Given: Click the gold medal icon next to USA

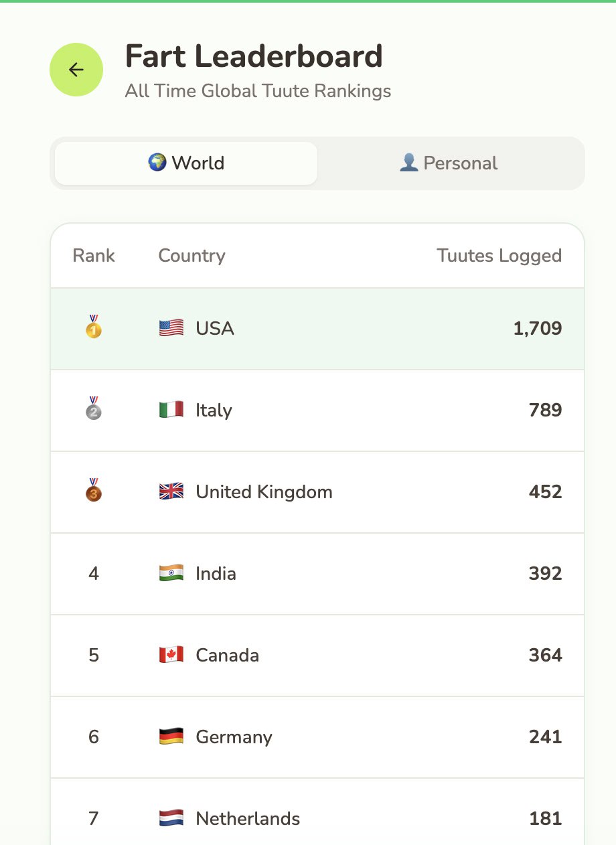Looking at the screenshot, I should pyautogui.click(x=93, y=328).
